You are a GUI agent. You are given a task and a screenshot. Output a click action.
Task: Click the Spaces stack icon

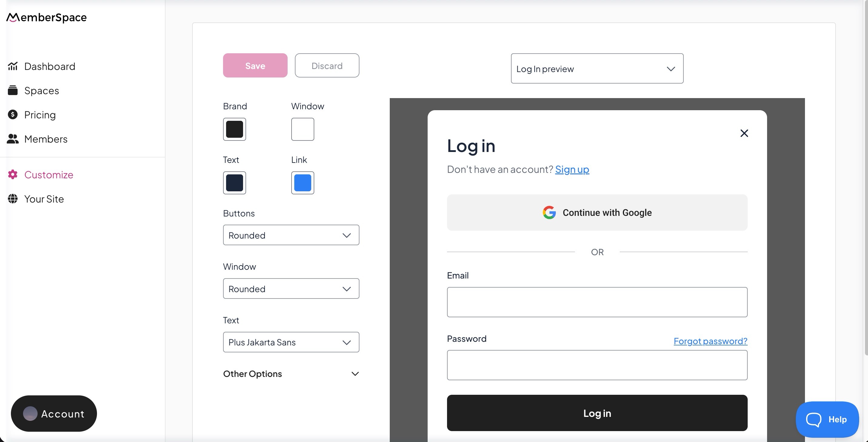(x=12, y=91)
